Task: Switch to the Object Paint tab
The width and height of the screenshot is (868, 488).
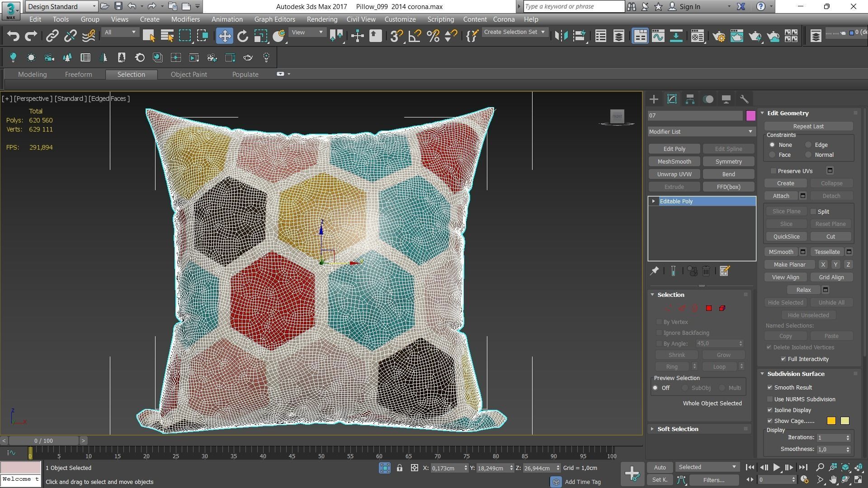Action: coord(189,75)
